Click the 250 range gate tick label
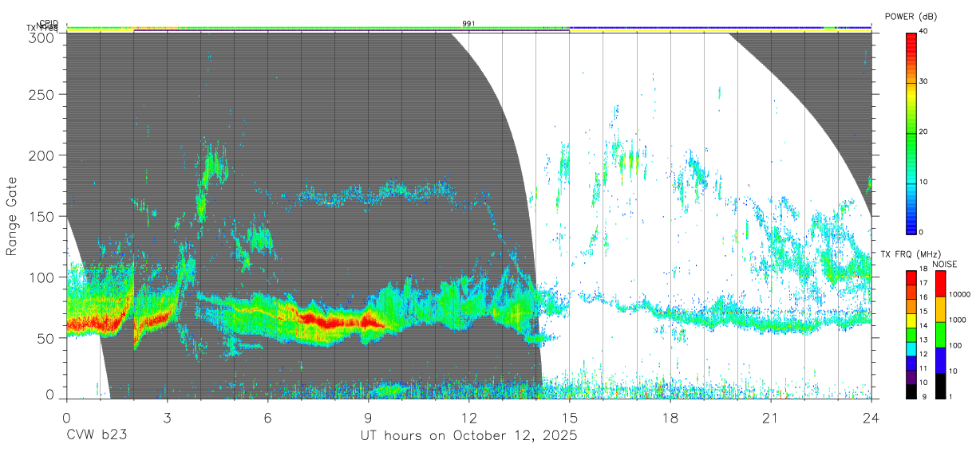 click(x=42, y=94)
